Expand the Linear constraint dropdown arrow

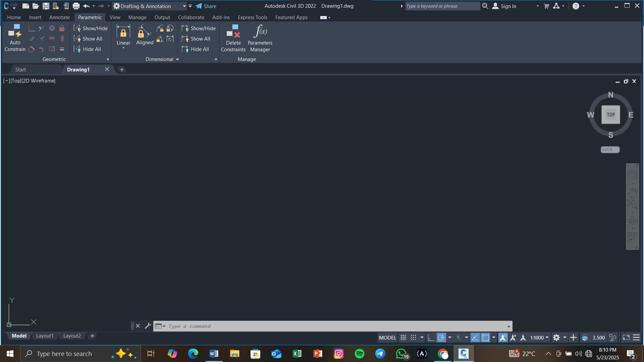[123, 48]
